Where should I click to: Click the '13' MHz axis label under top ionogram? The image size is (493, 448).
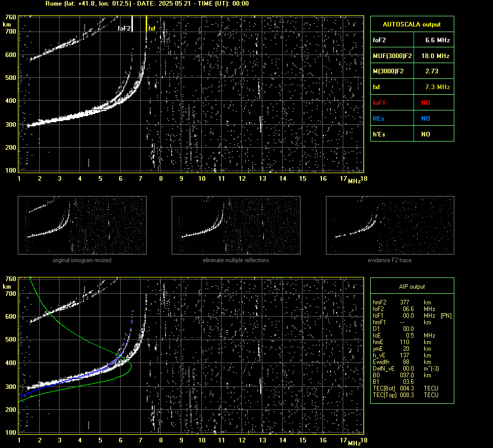[262, 178]
